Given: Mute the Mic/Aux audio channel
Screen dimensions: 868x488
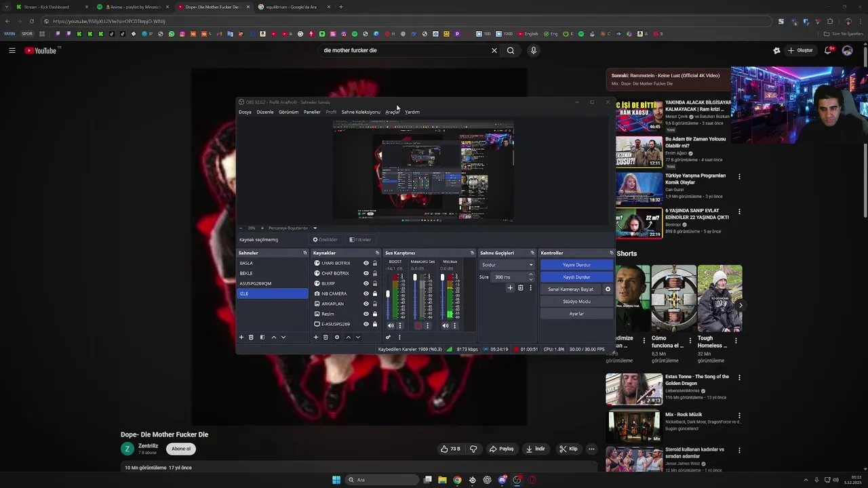Looking at the screenshot, I should (x=445, y=326).
